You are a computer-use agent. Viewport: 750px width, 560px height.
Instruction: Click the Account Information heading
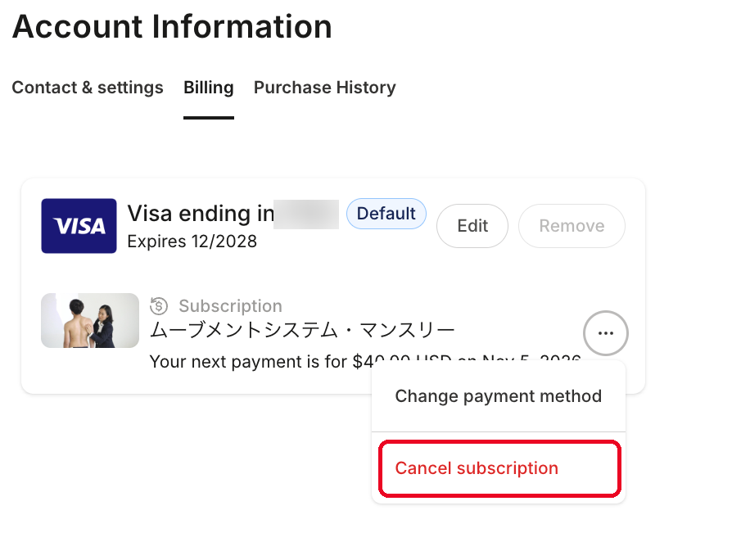point(172,26)
